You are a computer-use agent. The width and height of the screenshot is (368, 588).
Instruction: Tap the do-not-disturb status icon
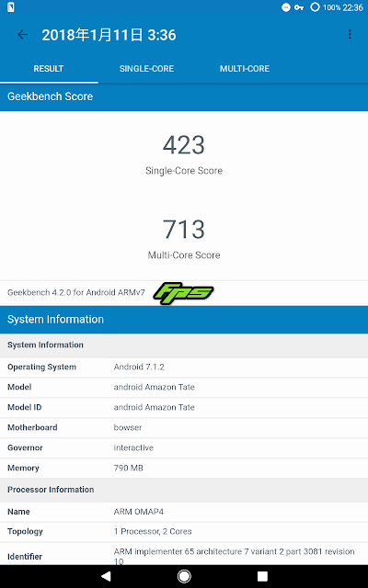click(286, 7)
